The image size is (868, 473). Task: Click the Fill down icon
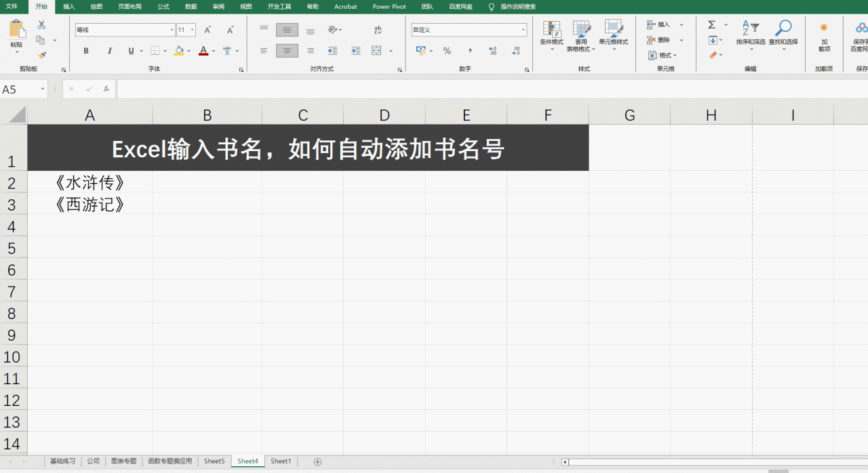tap(712, 40)
